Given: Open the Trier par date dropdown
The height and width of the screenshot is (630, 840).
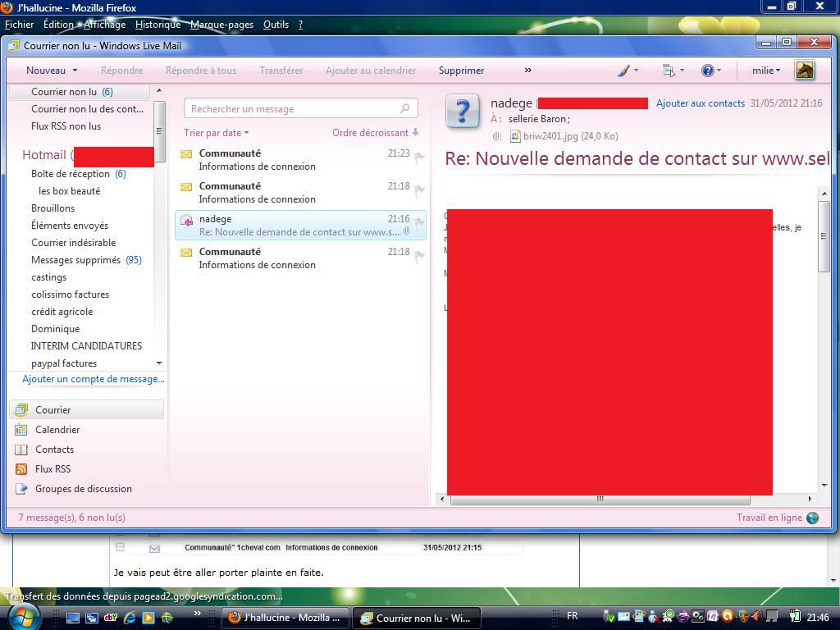Looking at the screenshot, I should coord(216,133).
